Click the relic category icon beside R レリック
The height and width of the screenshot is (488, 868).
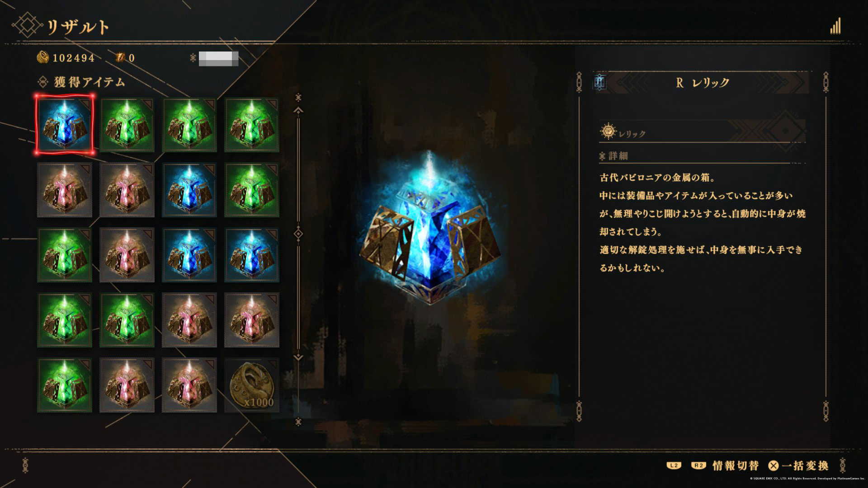pos(600,82)
